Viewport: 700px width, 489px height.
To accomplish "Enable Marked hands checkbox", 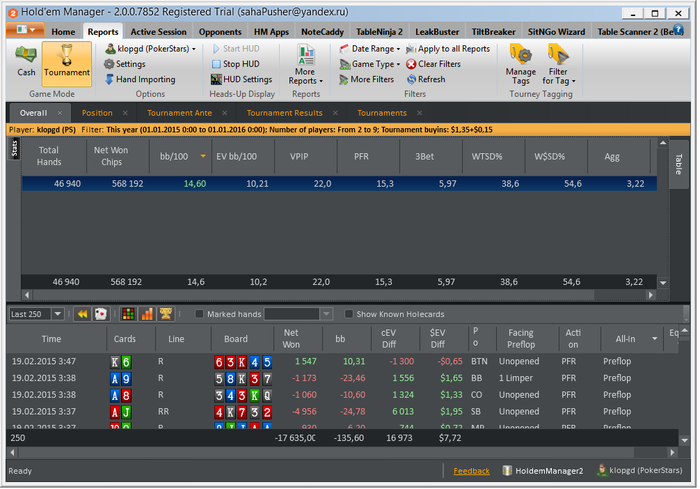I will 199,314.
